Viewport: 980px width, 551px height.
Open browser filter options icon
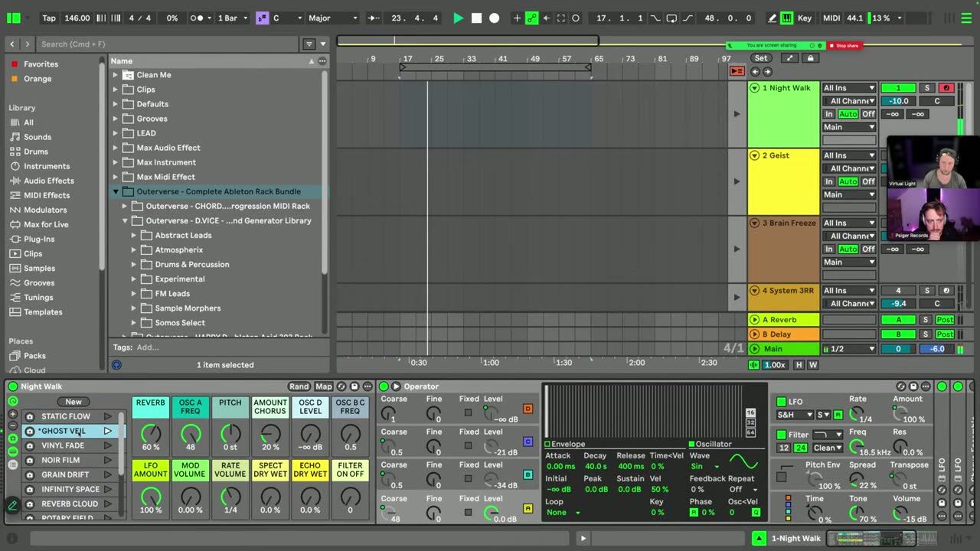tap(309, 44)
